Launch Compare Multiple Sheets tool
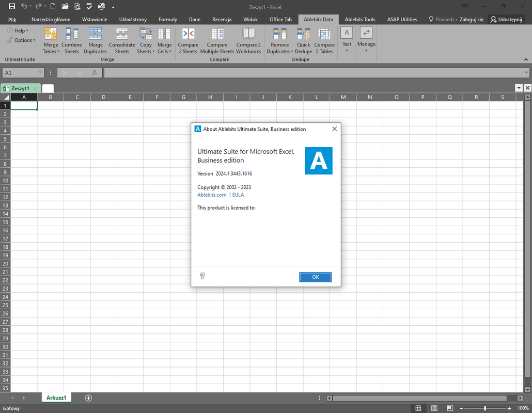Screen dimensions: 532x413 217,41
